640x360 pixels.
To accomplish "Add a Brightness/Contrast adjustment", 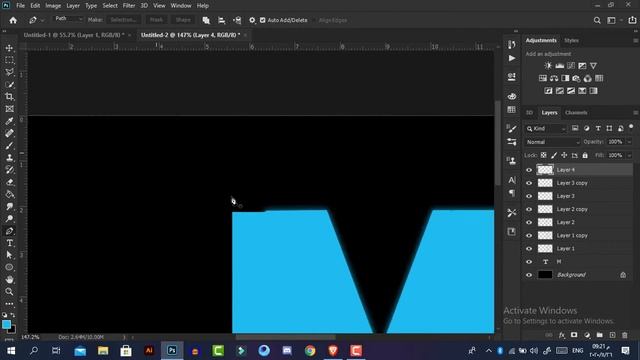I will point(548,66).
